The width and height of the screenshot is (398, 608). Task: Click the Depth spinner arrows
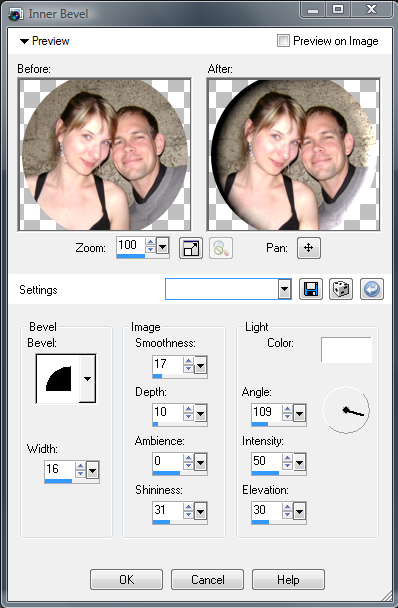(x=189, y=413)
